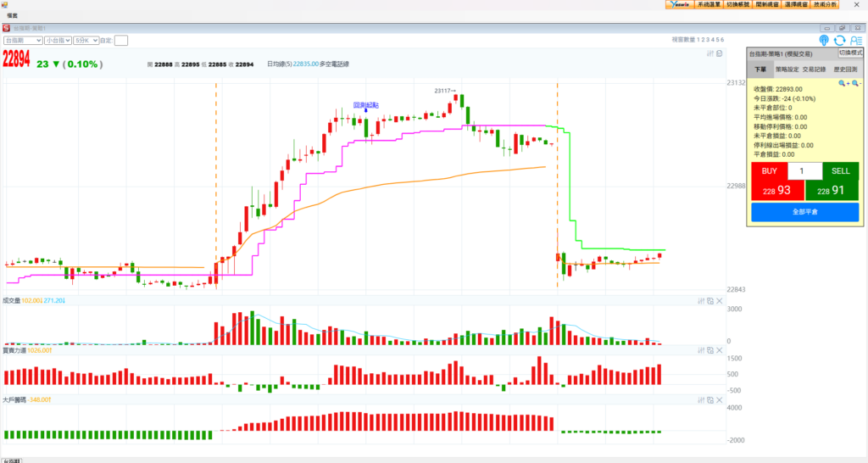
Task: Open the 檔案 menu
Action: point(12,15)
